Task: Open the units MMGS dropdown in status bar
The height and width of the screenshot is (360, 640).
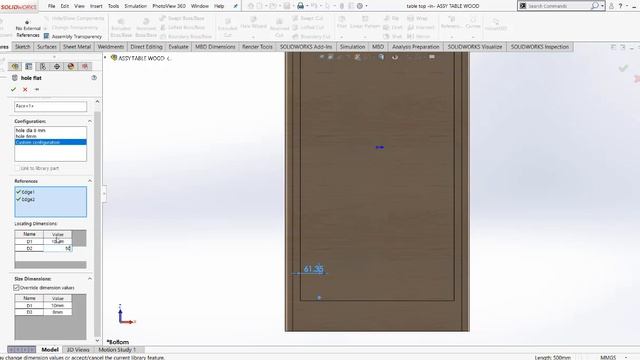Action: tap(626, 358)
